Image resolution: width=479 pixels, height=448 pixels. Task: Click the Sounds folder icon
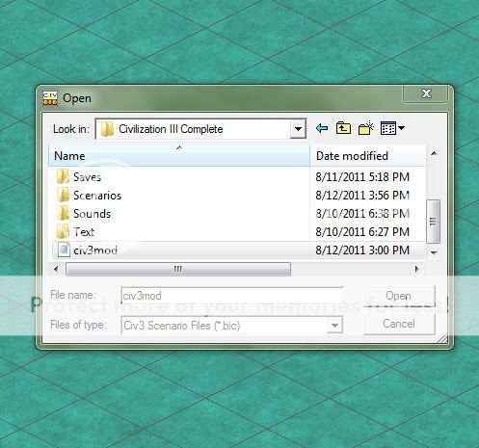click(63, 213)
